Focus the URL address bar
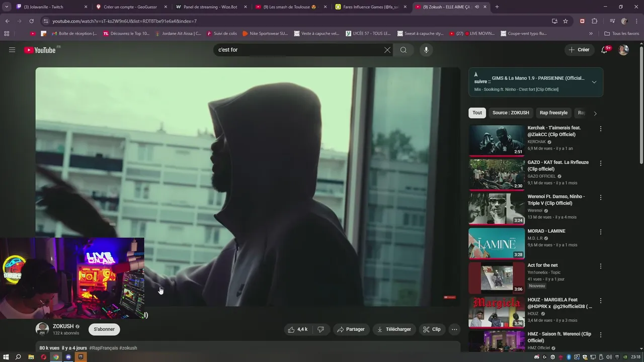 coord(297,21)
